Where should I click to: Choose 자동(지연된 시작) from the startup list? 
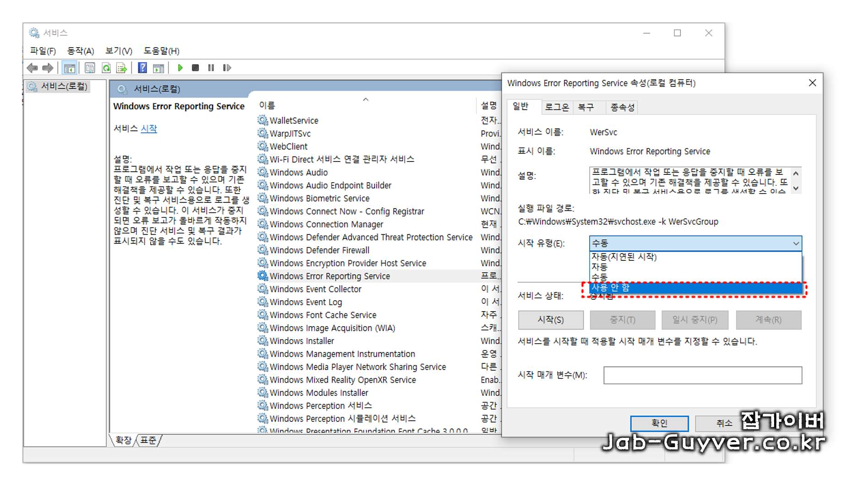coord(695,257)
